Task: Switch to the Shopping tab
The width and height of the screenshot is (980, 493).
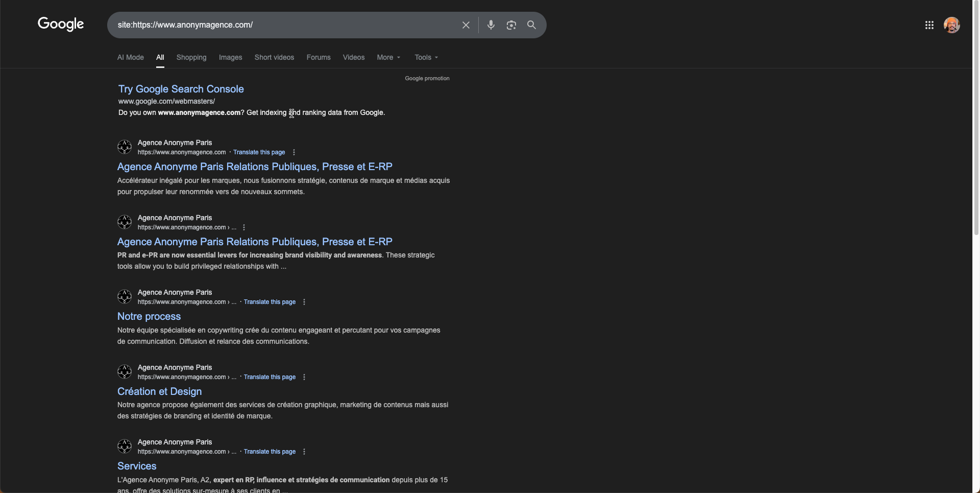Action: pos(191,57)
